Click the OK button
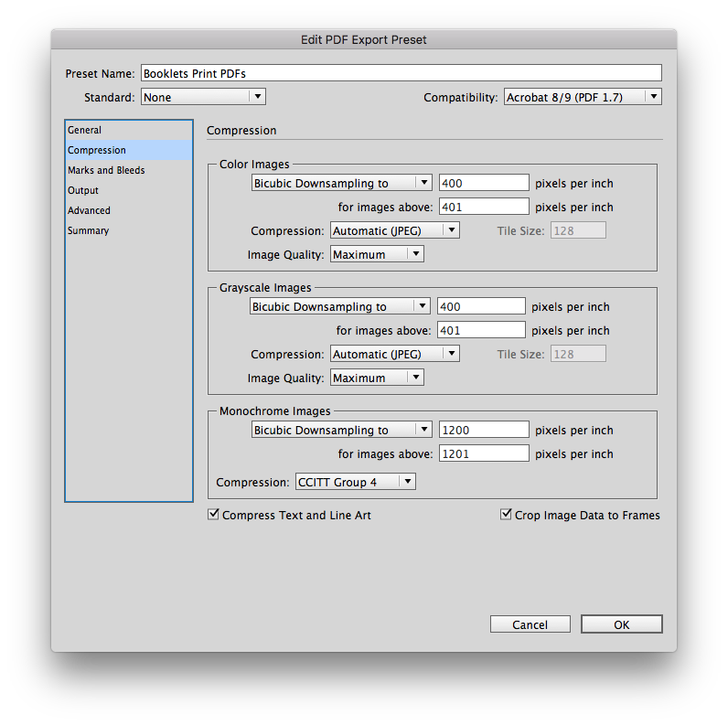The image size is (728, 725). [622, 624]
